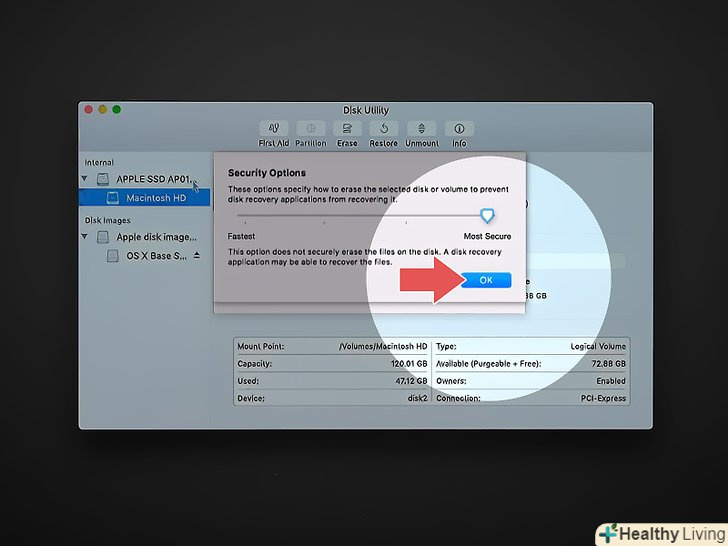Click the Security Options slider handle

487,215
